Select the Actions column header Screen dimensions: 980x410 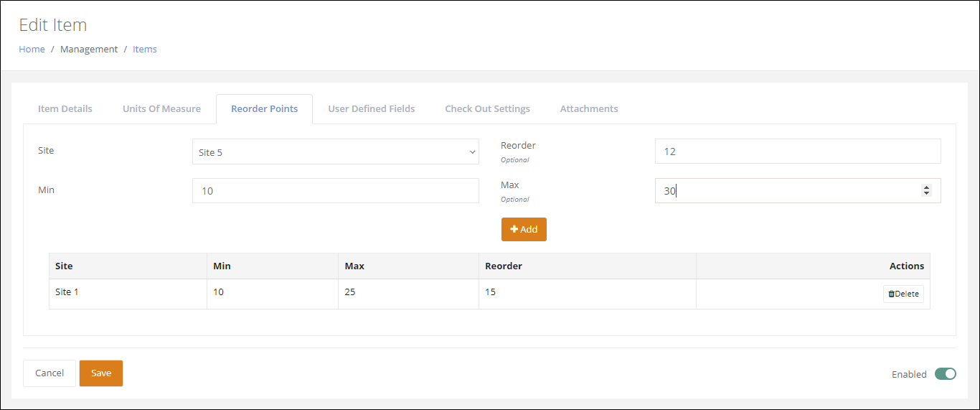813,266
